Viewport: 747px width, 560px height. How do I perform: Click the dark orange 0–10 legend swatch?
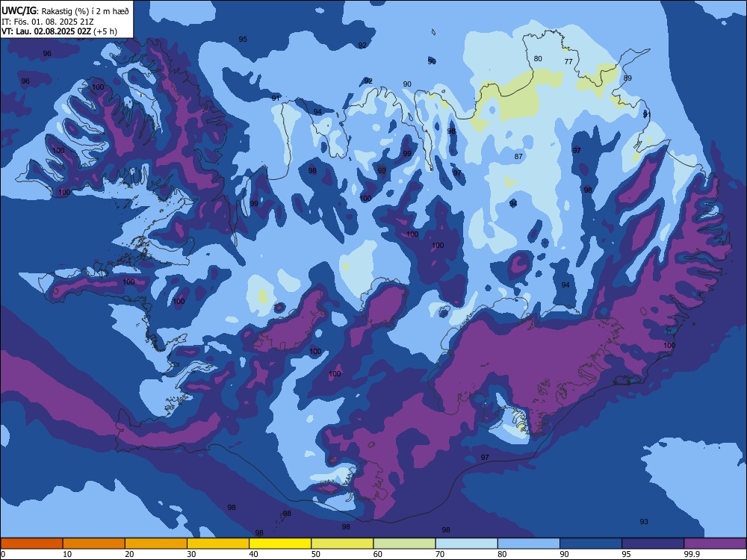(x=31, y=544)
